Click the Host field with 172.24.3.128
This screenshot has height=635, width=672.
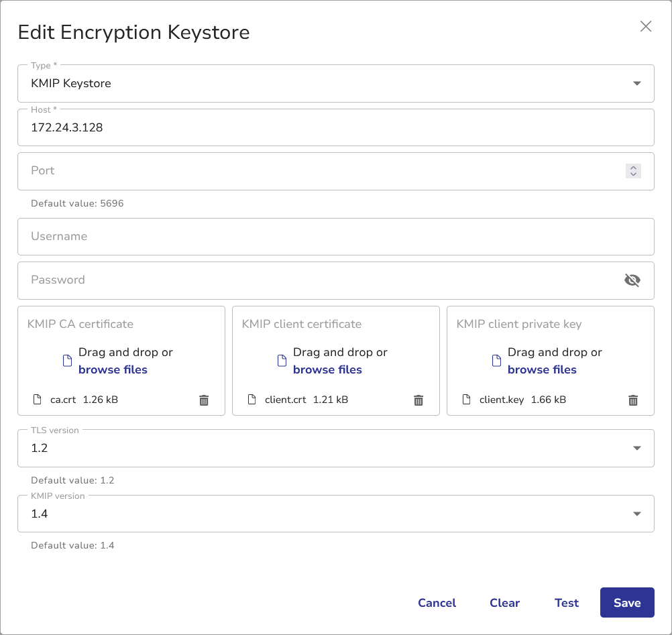335,127
